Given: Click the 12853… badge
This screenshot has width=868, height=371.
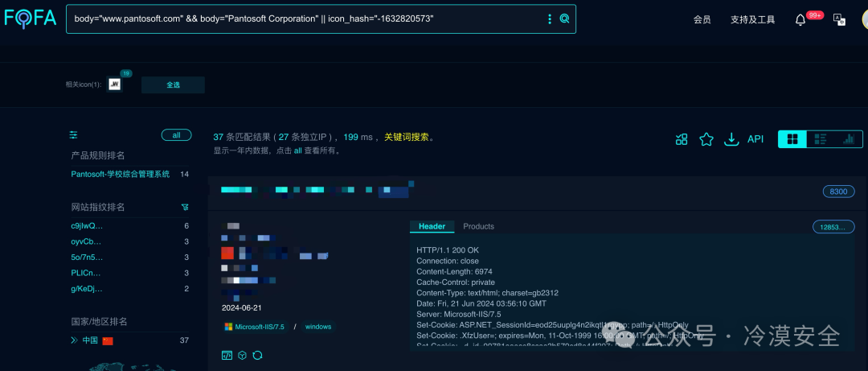Looking at the screenshot, I should coord(833,226).
